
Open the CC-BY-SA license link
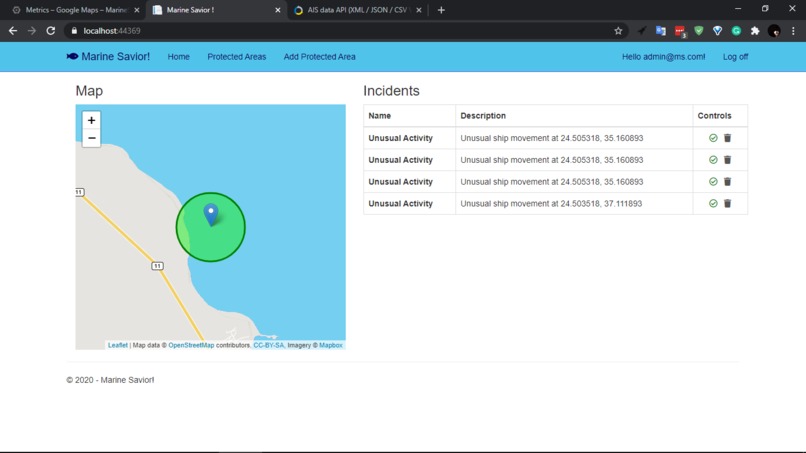pos(268,345)
